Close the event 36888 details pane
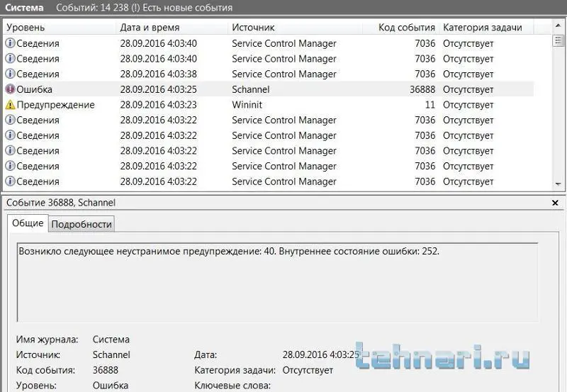This screenshot has height=392, width=567. pos(555,203)
